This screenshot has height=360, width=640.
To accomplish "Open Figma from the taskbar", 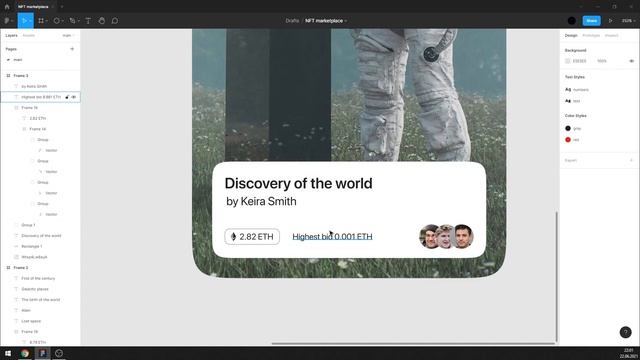I will tap(42, 353).
